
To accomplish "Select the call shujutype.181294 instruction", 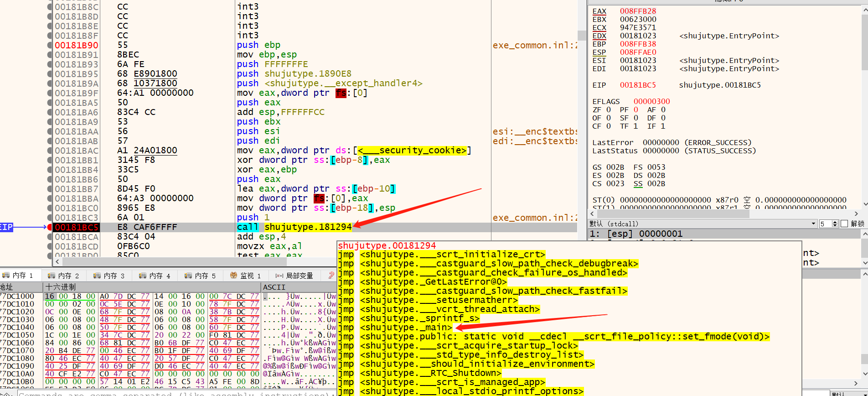I will [x=294, y=227].
